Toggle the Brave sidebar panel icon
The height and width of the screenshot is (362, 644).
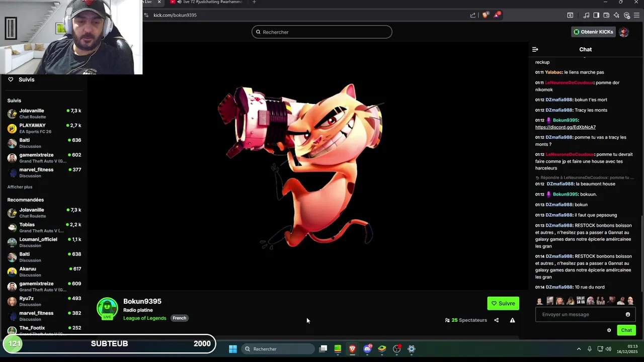[x=596, y=15]
